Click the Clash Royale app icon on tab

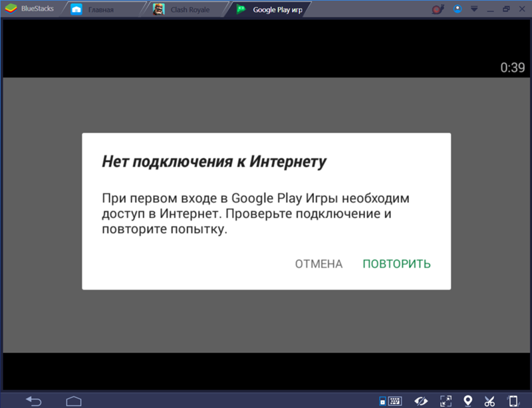coord(158,9)
